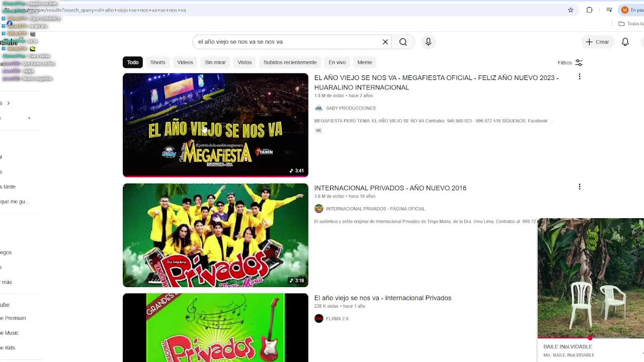
Task: Select the Videos filter chip
Action: point(185,62)
